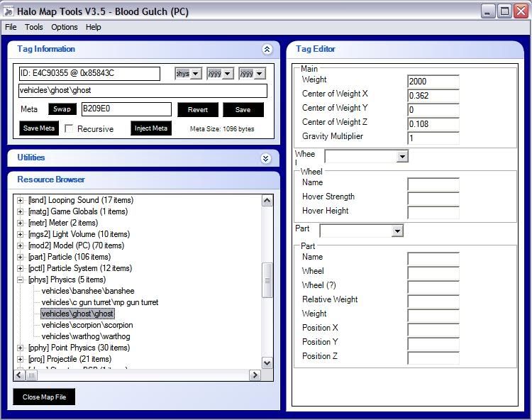Click the Hover Strength field

click(433, 198)
